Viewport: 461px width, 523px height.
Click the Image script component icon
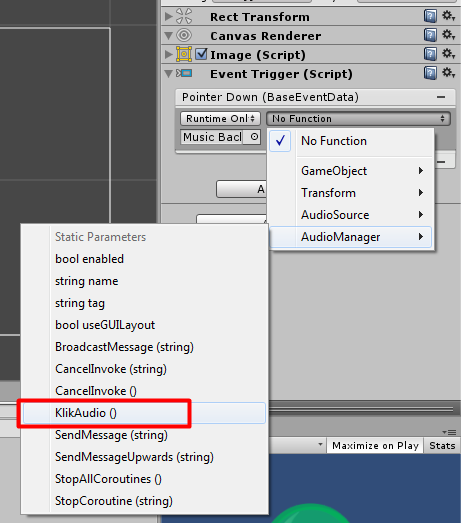coord(184,54)
